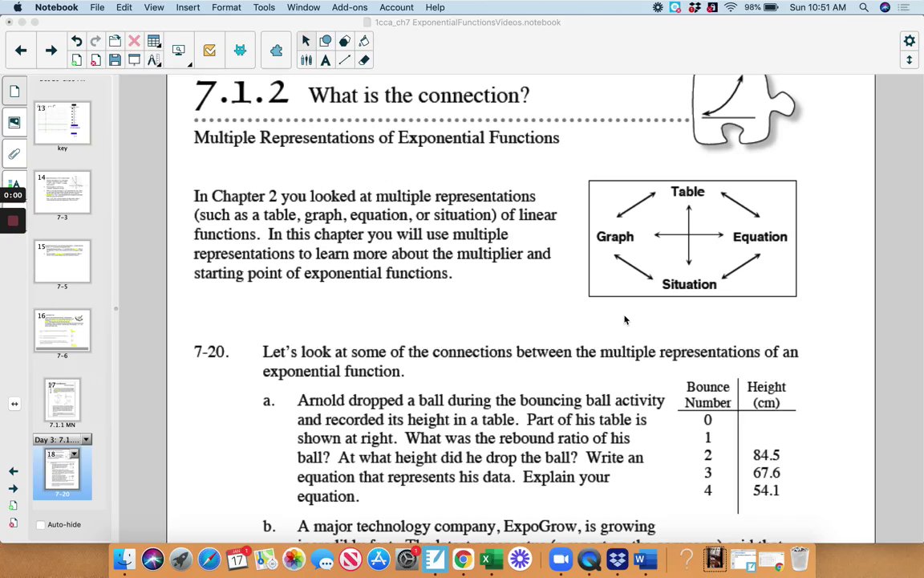Open the File menu
This screenshot has height=578, width=924.
click(x=97, y=7)
